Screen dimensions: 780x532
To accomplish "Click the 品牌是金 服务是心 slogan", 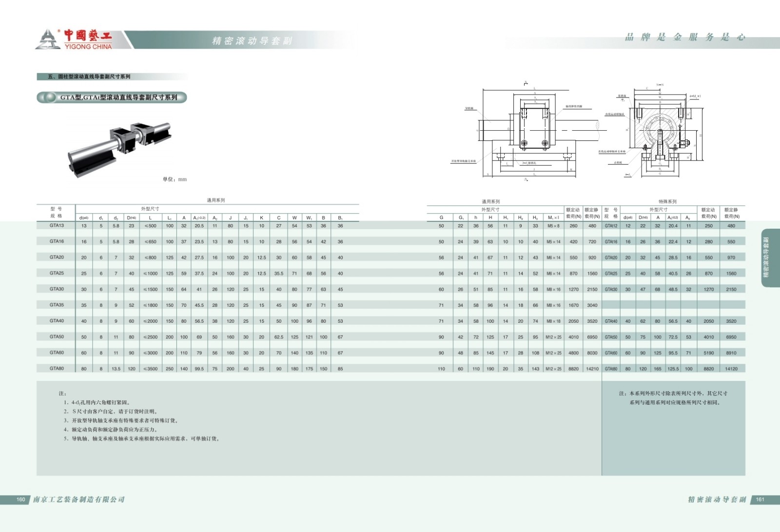I will pyautogui.click(x=685, y=38).
